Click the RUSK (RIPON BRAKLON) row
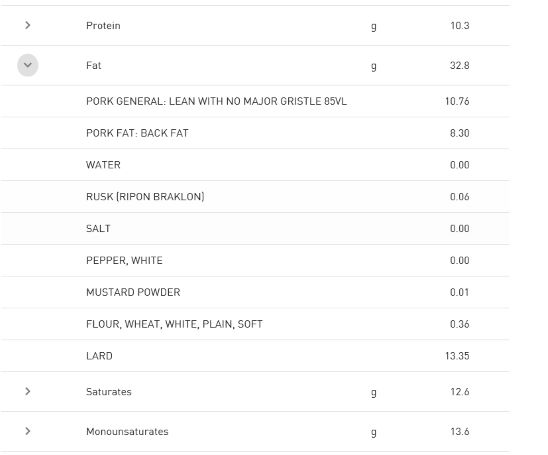This screenshot has width=548, height=455. (255, 197)
